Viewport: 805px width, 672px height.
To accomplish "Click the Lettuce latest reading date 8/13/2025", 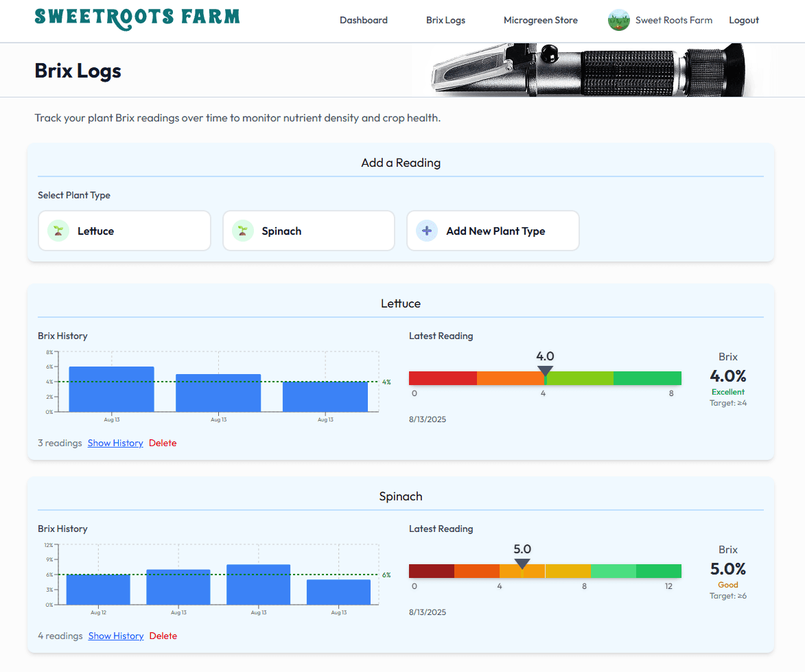I will point(428,419).
